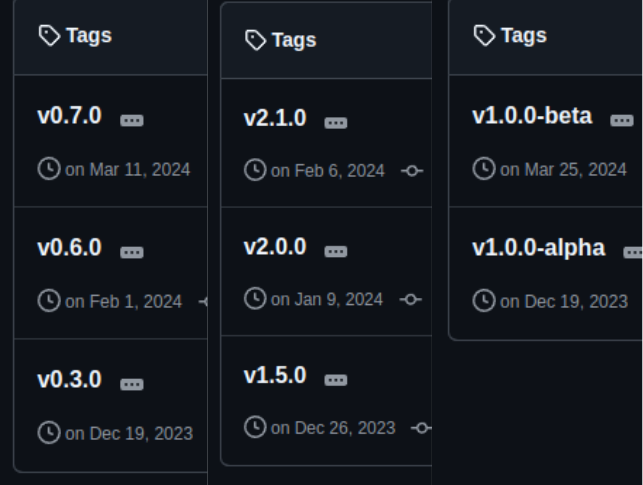Click commit icon next to Feb 6, 2024

pos(412,171)
